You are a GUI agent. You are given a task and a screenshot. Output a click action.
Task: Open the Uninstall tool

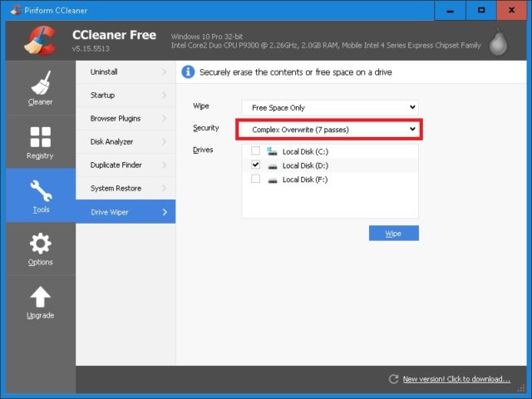click(x=126, y=72)
